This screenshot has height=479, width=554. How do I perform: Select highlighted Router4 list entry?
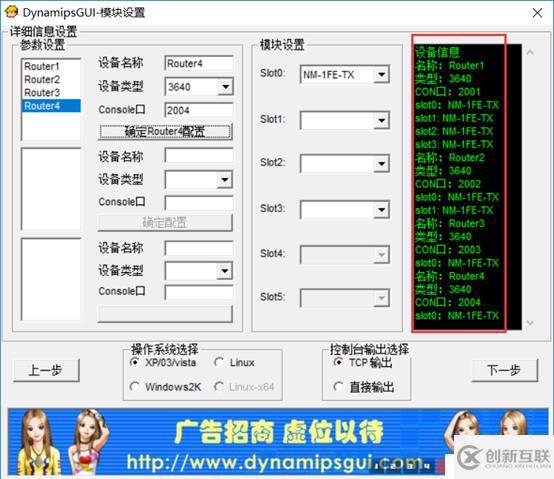[x=51, y=106]
